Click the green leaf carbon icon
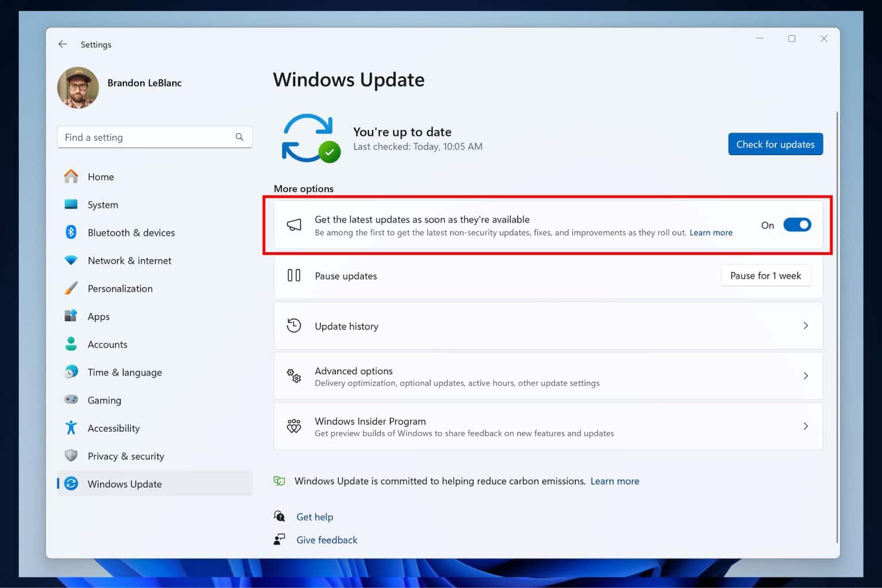882x588 pixels. pos(280,481)
